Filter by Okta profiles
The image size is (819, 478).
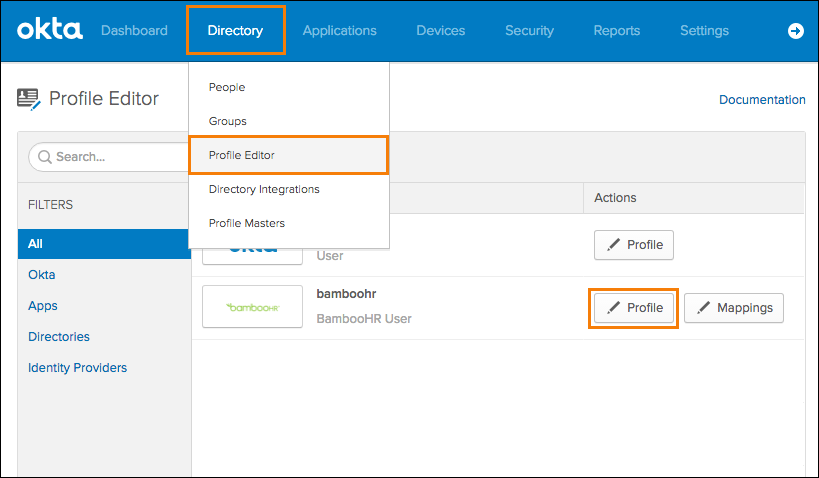tap(42, 275)
